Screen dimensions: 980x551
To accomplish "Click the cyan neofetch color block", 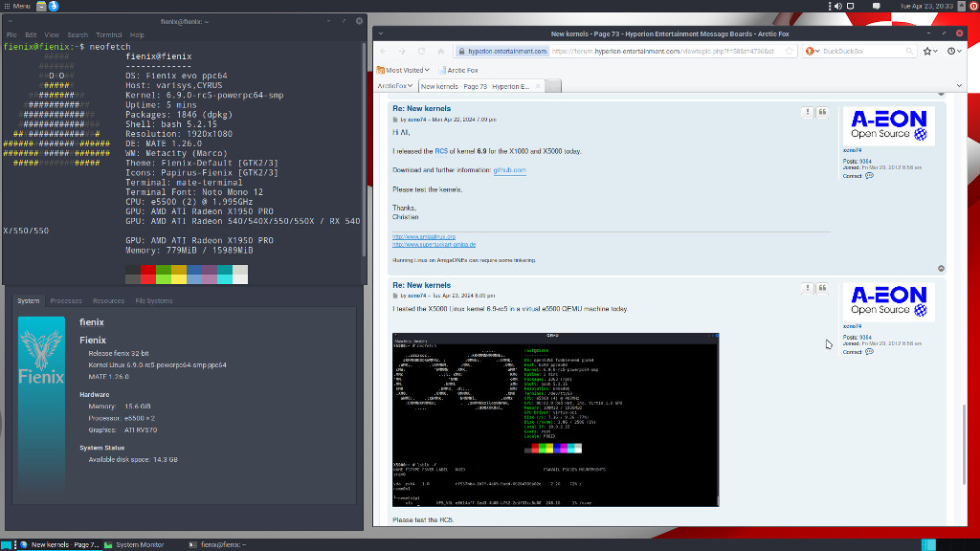I will pos(225,275).
